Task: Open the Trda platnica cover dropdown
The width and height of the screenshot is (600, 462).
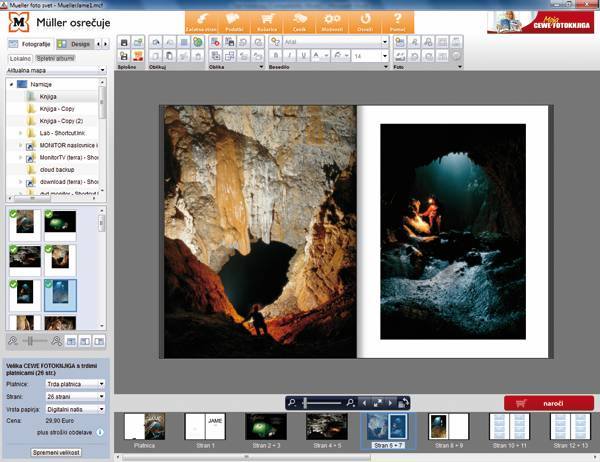Action: click(75, 384)
